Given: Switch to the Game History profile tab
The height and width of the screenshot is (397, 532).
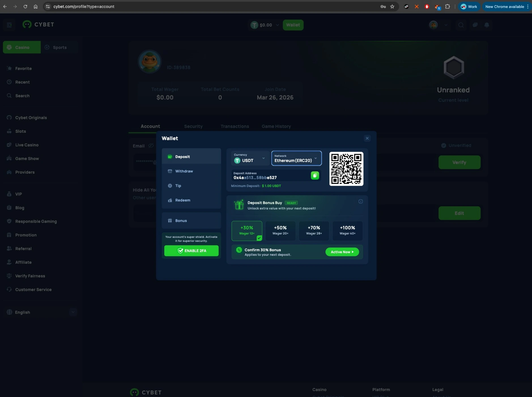Looking at the screenshot, I should [276, 126].
